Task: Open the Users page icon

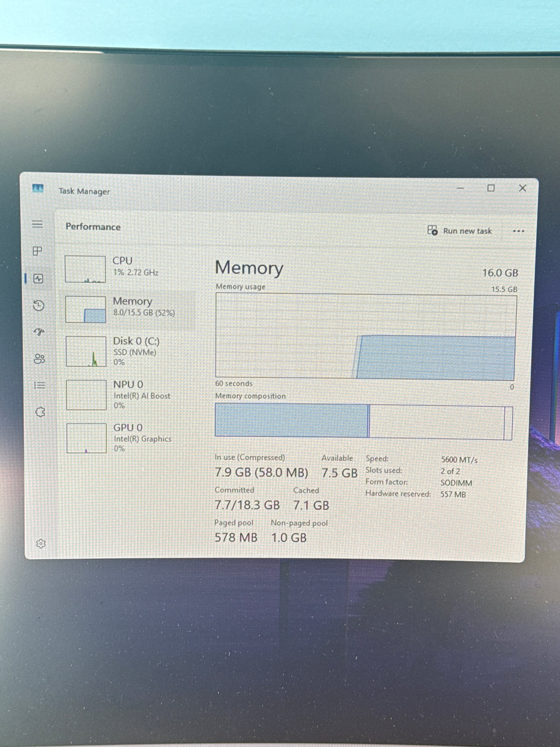Action: tap(39, 359)
